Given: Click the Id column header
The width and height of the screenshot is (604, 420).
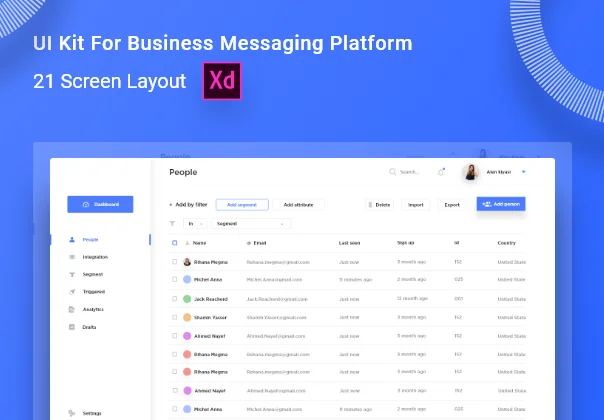Looking at the screenshot, I should coord(456,243).
